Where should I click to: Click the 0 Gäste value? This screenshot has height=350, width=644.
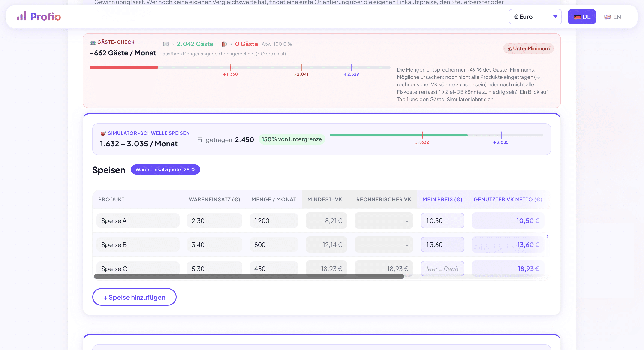point(246,44)
